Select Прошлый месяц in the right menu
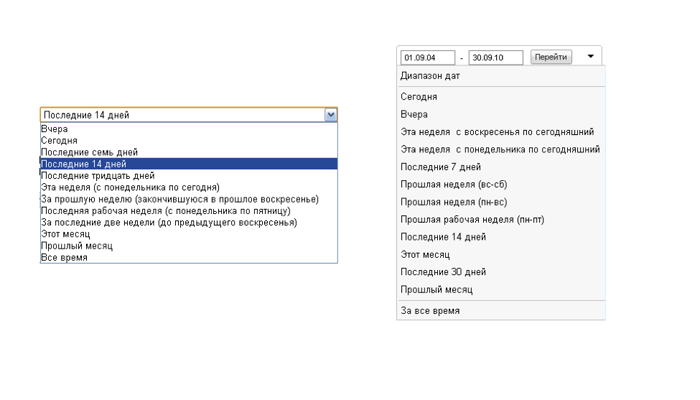This screenshot has height=400, width=700. (x=501, y=290)
